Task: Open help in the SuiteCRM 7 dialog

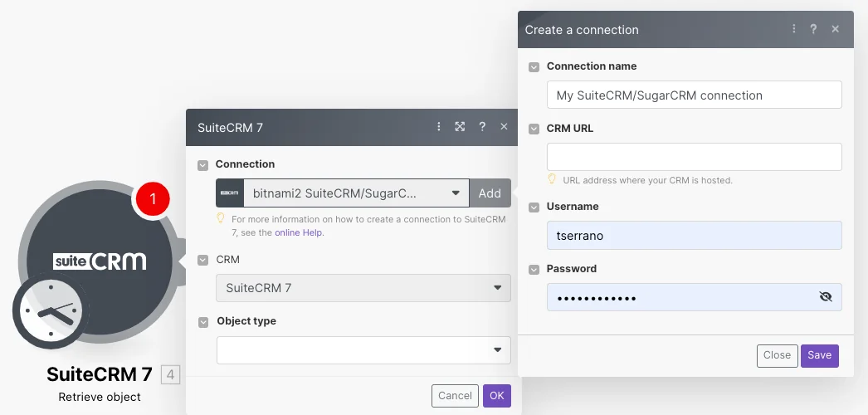Action: 482,127
